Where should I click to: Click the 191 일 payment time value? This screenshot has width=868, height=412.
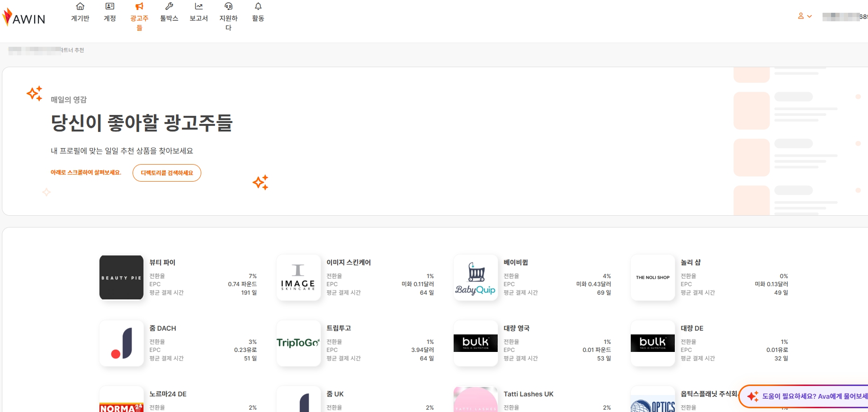[x=249, y=293]
